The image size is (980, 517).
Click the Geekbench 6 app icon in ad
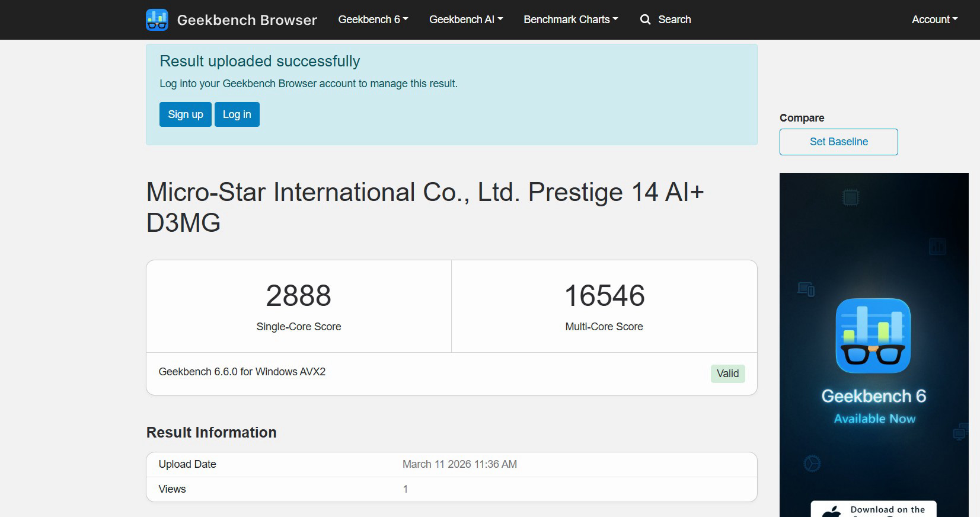tap(873, 336)
